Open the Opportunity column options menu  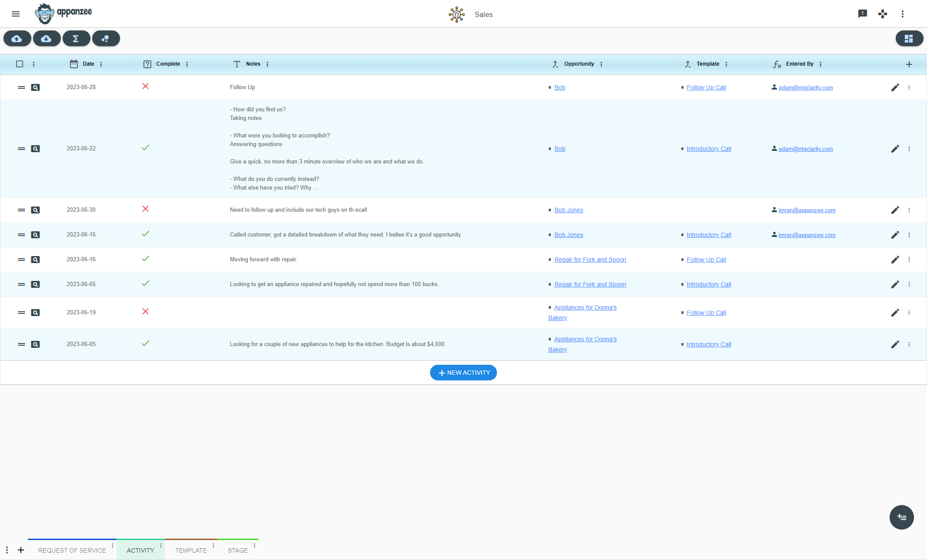click(x=601, y=64)
